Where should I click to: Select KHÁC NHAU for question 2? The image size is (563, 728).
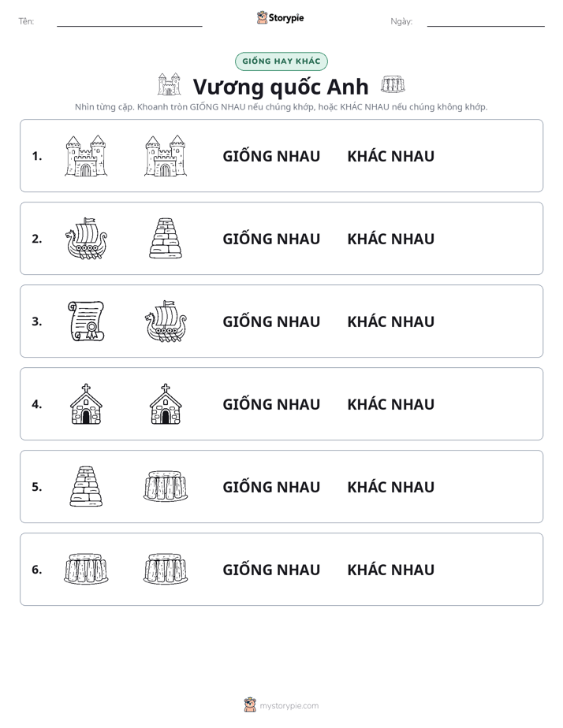pyautogui.click(x=390, y=239)
